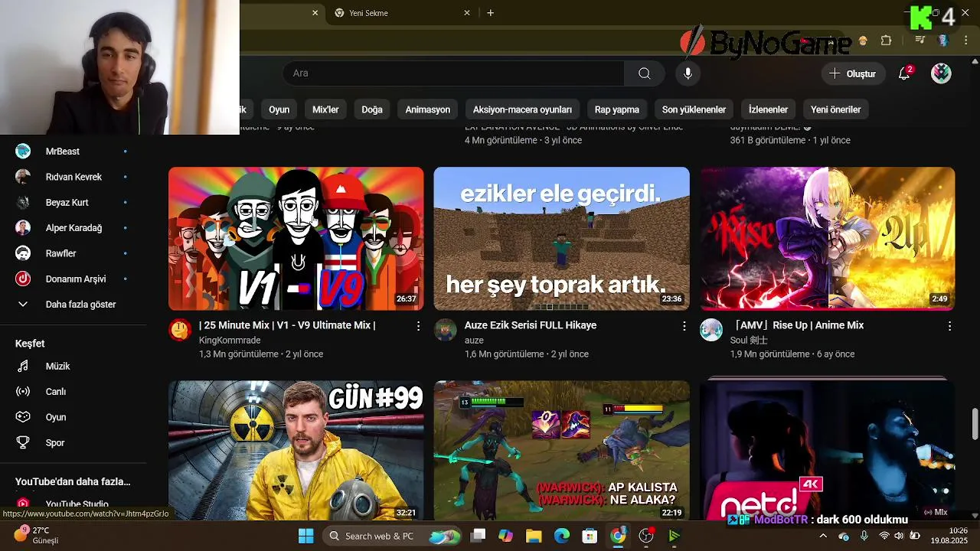Screen dimensions: 980x551
Task: Open the weather widget 27°C Güneşli
Action: pos(37,535)
